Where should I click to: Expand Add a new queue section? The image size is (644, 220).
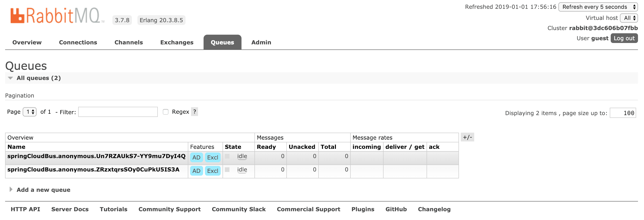[43, 190]
